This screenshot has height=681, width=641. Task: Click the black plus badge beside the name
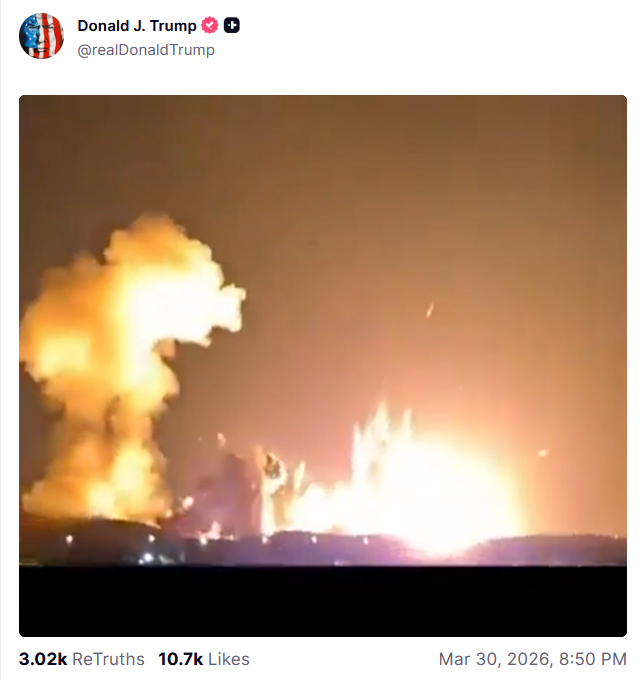coord(232,25)
